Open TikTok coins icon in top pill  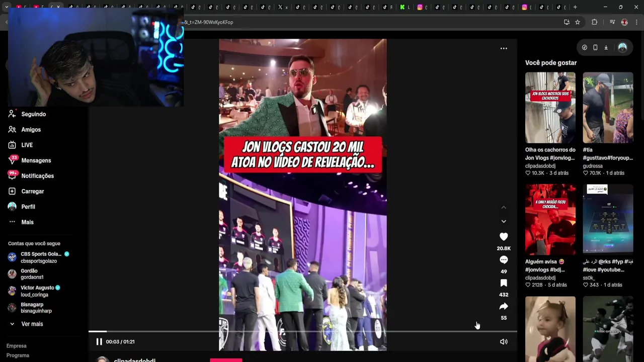585,47
